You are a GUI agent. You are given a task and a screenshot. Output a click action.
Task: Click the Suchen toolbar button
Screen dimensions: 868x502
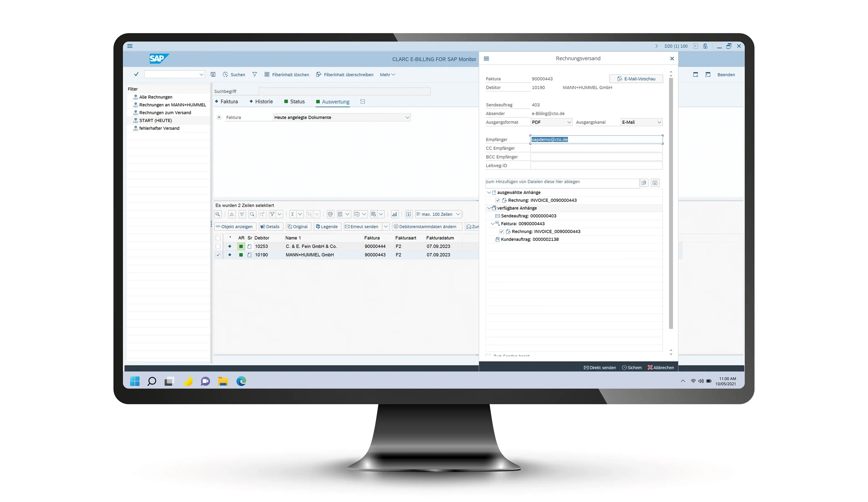coord(234,75)
